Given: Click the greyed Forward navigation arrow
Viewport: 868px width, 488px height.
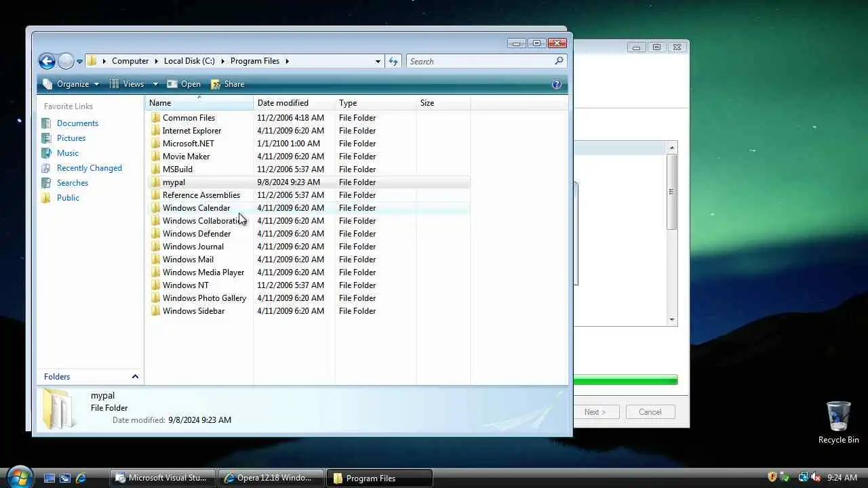Looking at the screenshot, I should [66, 62].
